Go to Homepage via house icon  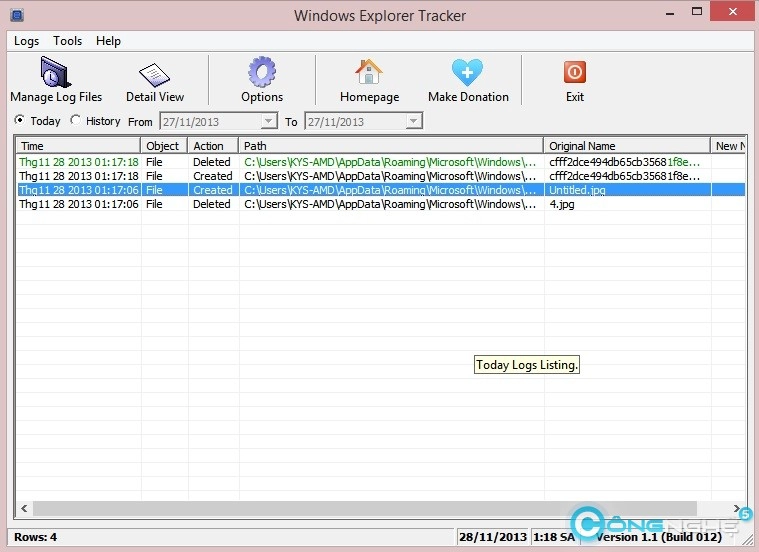tap(369, 72)
